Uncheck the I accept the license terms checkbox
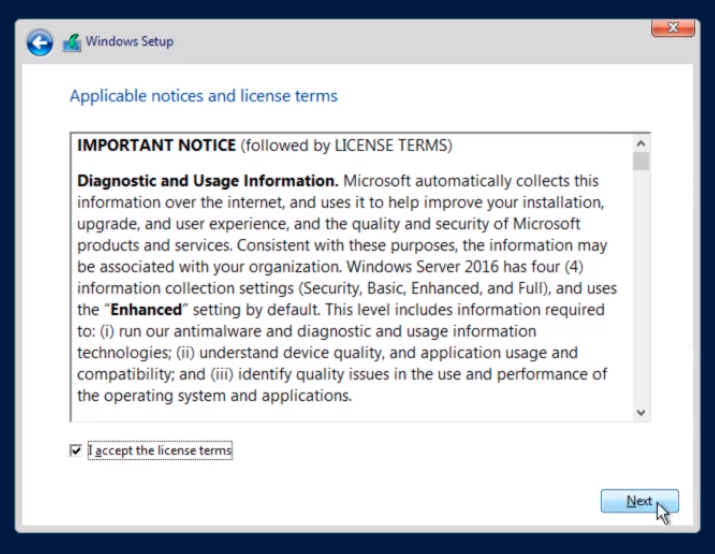 coord(76,450)
